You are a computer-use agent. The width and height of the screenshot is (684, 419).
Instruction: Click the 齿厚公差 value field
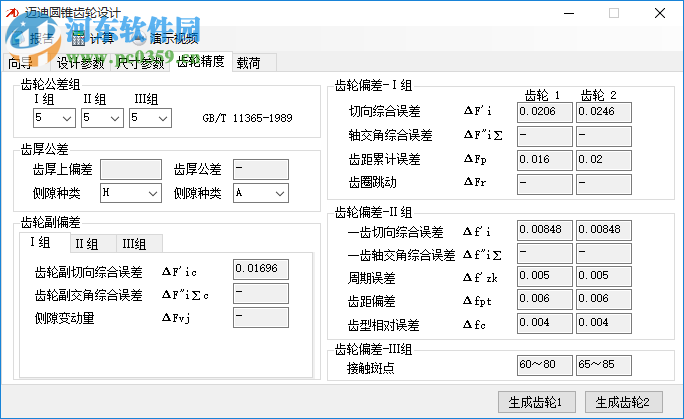260,169
